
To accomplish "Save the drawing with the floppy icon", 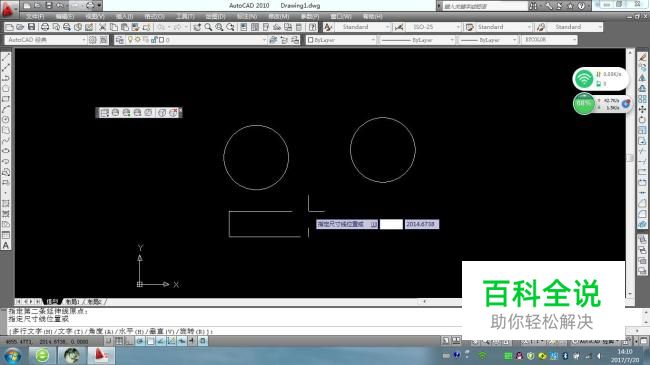I will tap(32, 27).
